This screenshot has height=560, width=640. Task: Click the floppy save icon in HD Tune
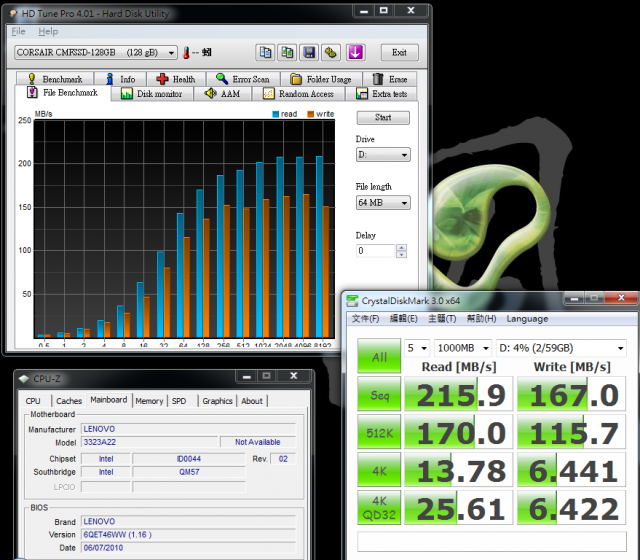click(x=309, y=53)
